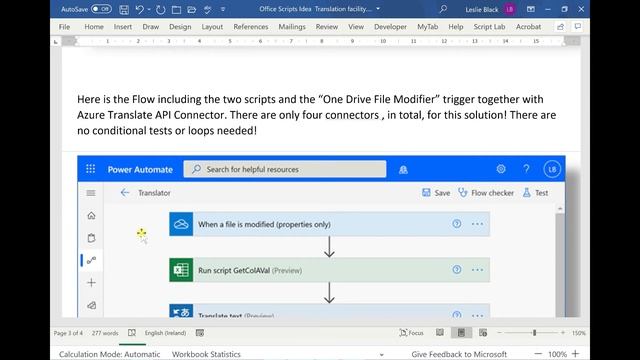
Task: Open the Developer tab
Action: pyautogui.click(x=390, y=27)
